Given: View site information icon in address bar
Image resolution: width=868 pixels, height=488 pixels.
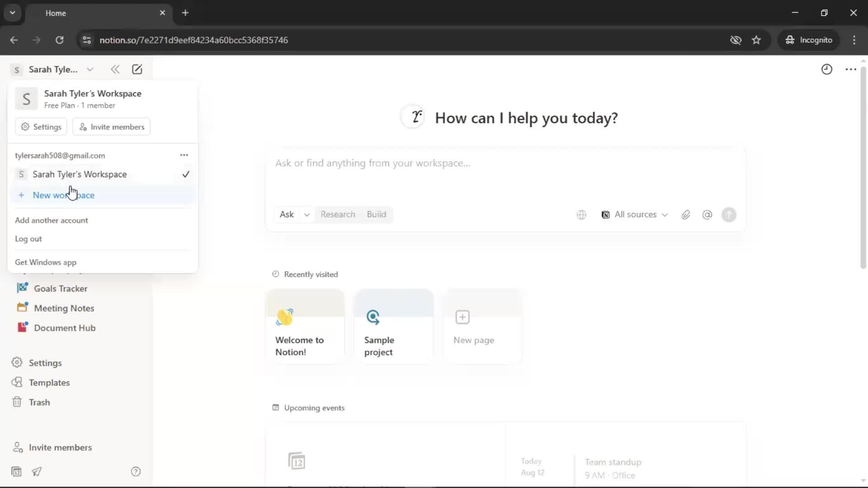Looking at the screenshot, I should click(86, 40).
